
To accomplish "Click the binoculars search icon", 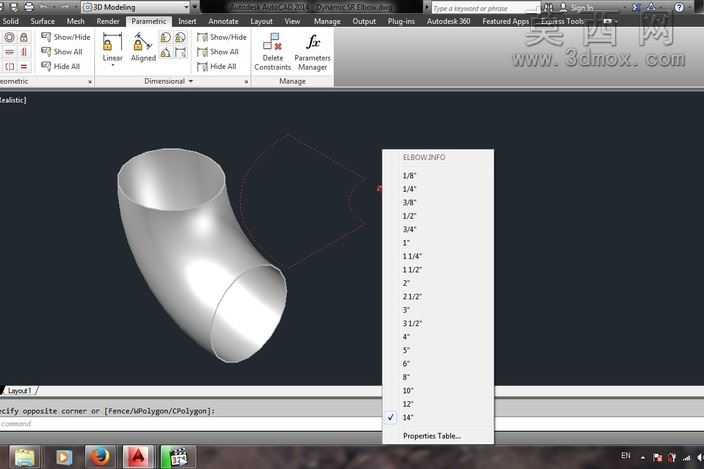I will tap(548, 8).
